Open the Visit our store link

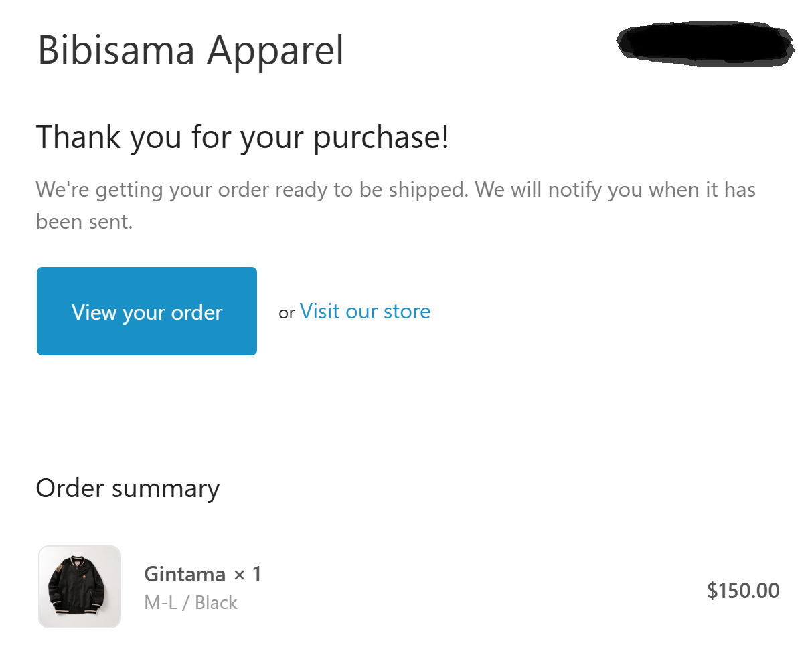[x=365, y=312]
